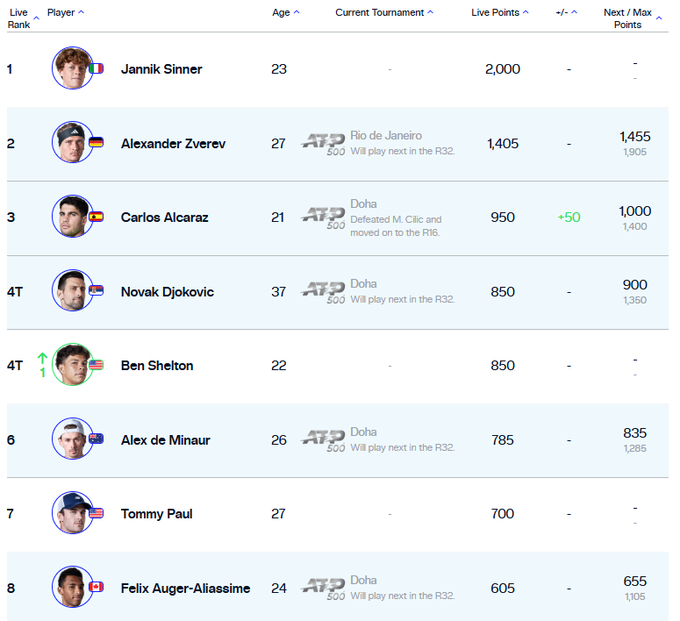Sort by Age column header
Screen dimensions: 680x621
285,12
